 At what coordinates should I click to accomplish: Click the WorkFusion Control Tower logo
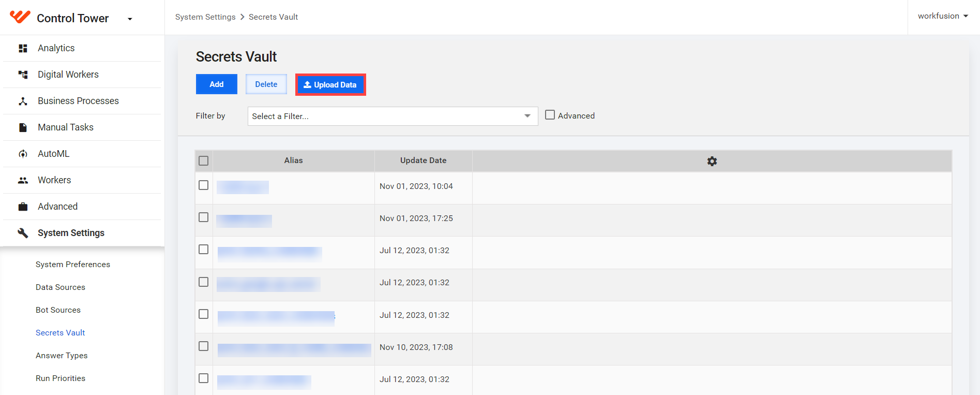20,17
